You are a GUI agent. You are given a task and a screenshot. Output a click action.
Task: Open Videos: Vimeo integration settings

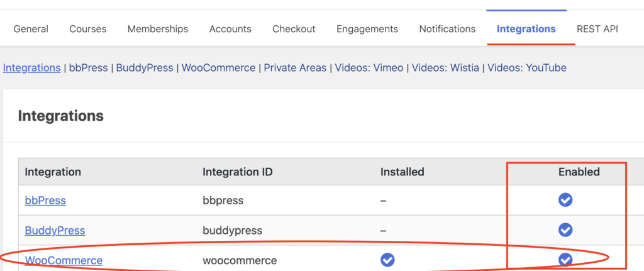(369, 68)
